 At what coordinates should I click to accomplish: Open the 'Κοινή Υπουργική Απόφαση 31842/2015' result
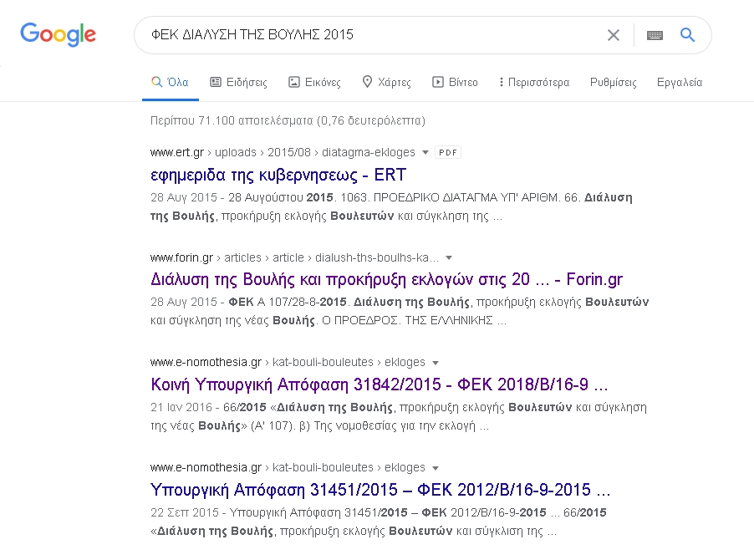pyautogui.click(x=379, y=384)
